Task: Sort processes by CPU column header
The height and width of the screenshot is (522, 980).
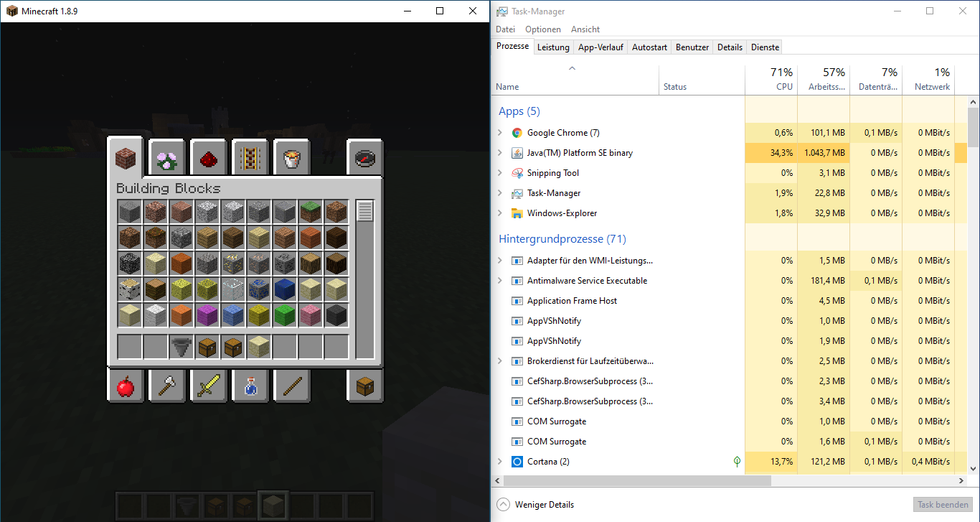Action: (771, 80)
